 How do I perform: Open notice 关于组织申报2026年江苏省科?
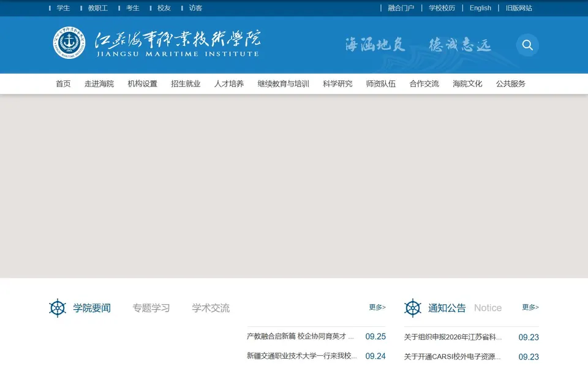point(453,337)
